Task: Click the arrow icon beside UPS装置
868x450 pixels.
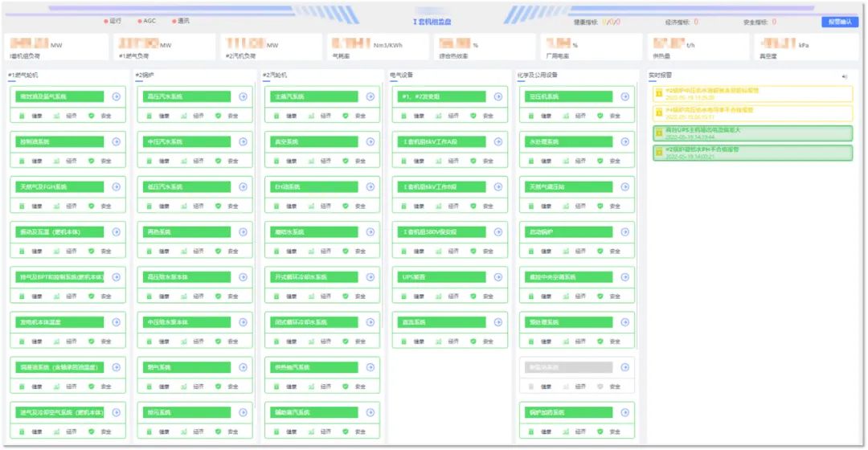Action: tap(497, 277)
